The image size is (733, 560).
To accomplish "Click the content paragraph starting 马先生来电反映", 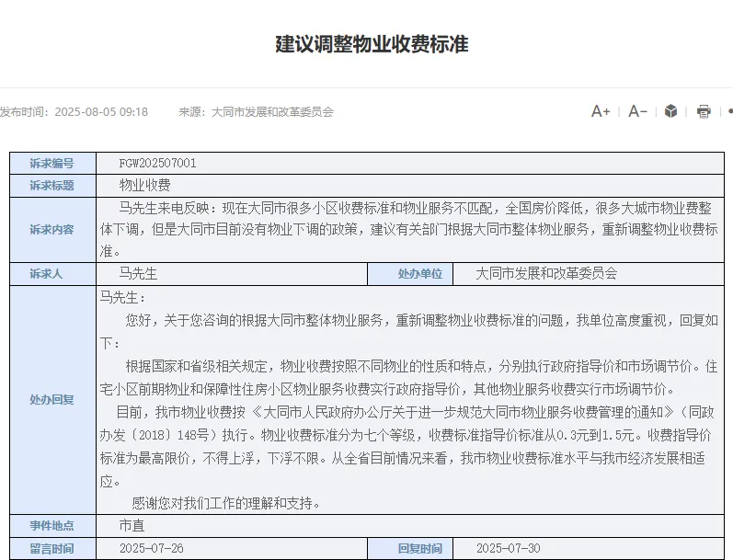I will point(409,230).
